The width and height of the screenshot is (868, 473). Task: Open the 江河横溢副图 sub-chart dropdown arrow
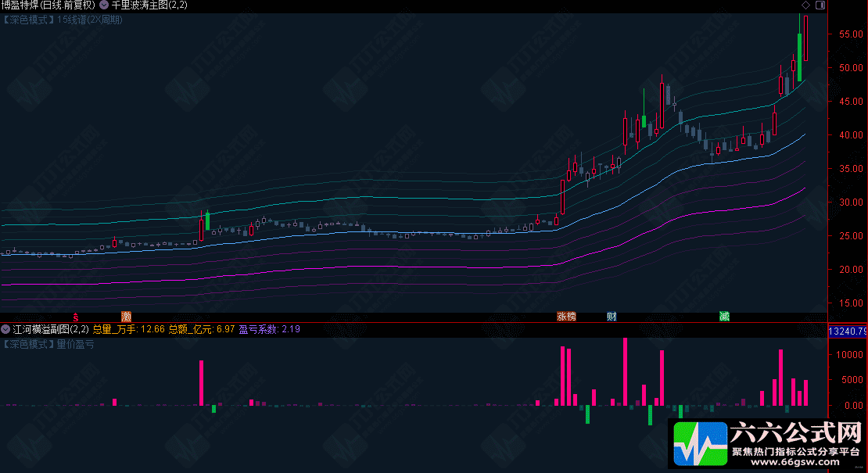(5, 329)
